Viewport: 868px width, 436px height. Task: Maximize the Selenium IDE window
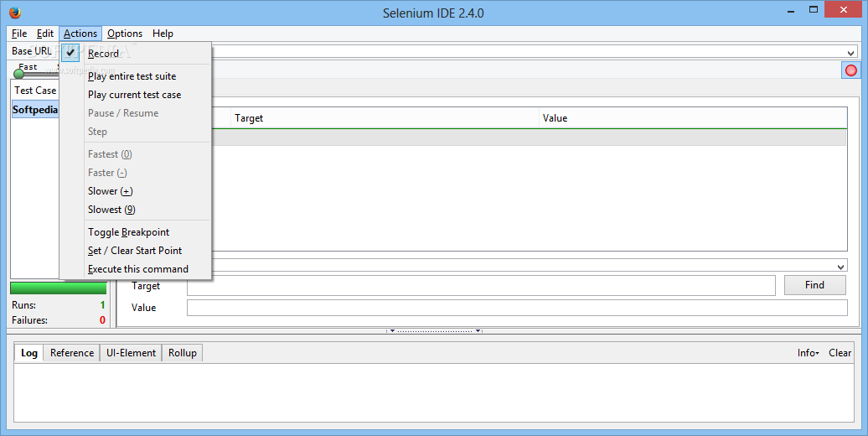click(x=814, y=9)
